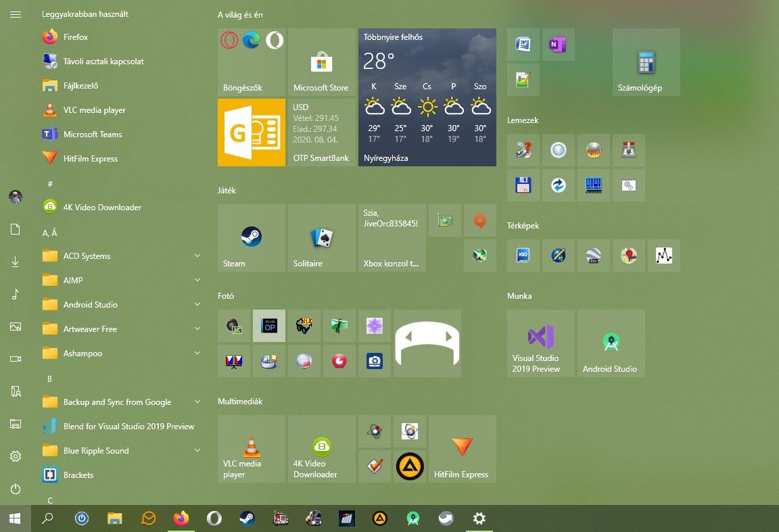Open the purple flower tile in Fotó
This screenshot has width=779, height=532.
point(375,326)
